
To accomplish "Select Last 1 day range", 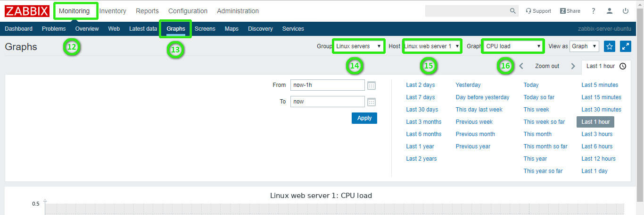I will click(594, 171).
